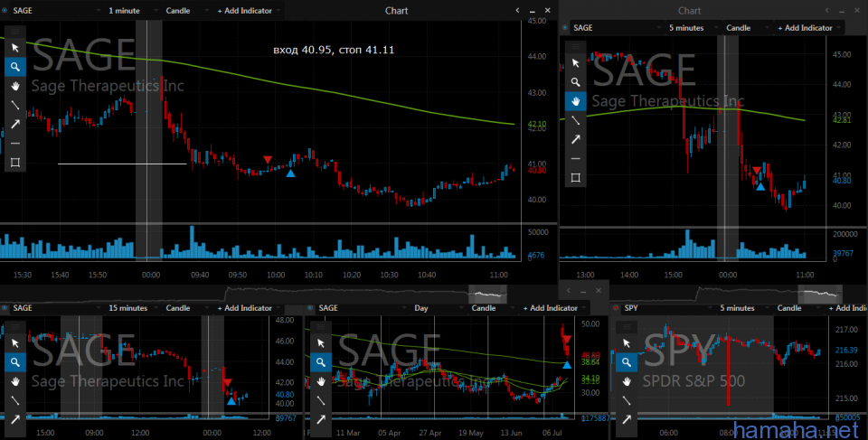Select pointer tool in 15 minutes chart
This screenshot has width=868, height=440.
[15, 343]
